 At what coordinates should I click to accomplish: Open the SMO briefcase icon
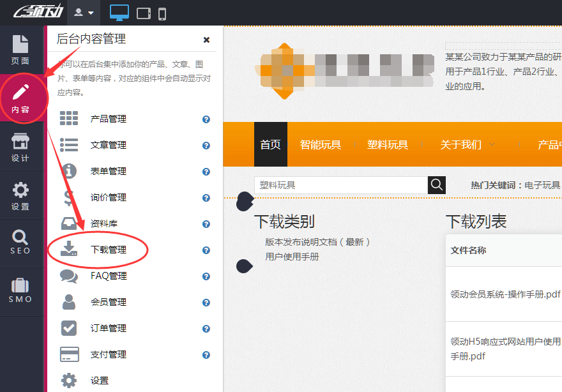20,289
